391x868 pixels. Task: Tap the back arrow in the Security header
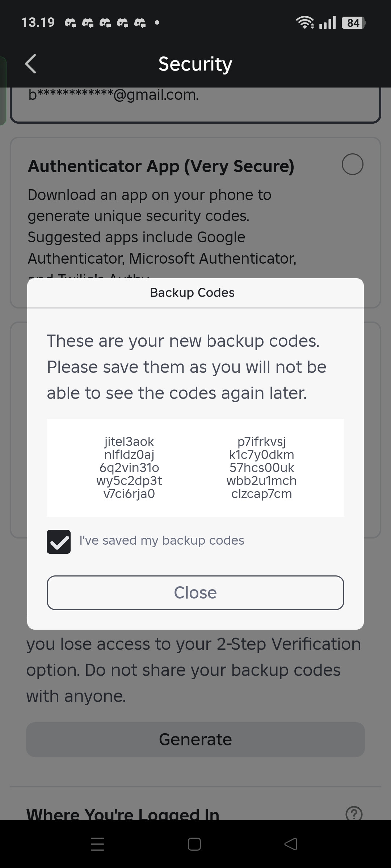31,64
